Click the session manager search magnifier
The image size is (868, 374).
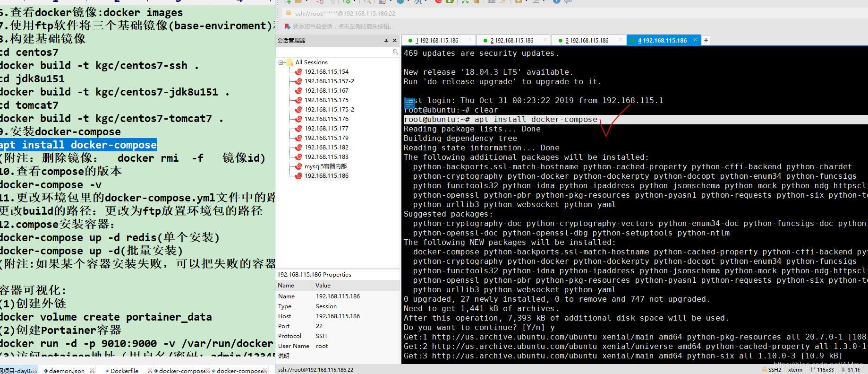click(395, 52)
